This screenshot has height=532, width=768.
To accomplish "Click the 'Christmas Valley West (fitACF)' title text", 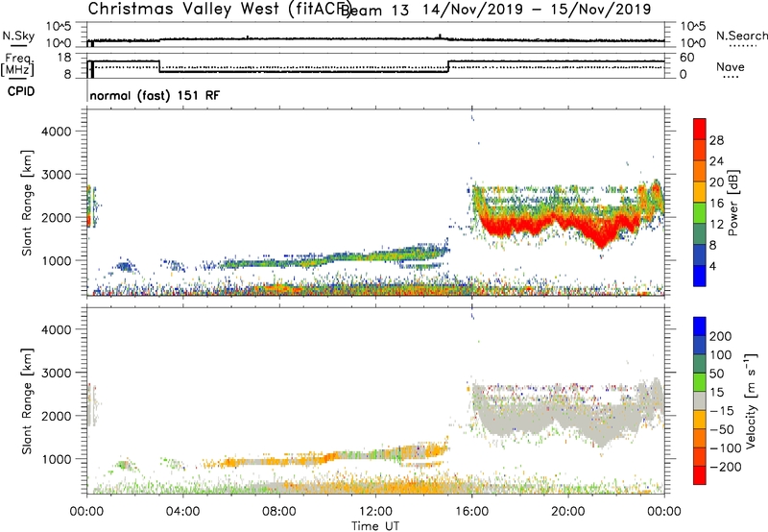I will pyautogui.click(x=219, y=10).
